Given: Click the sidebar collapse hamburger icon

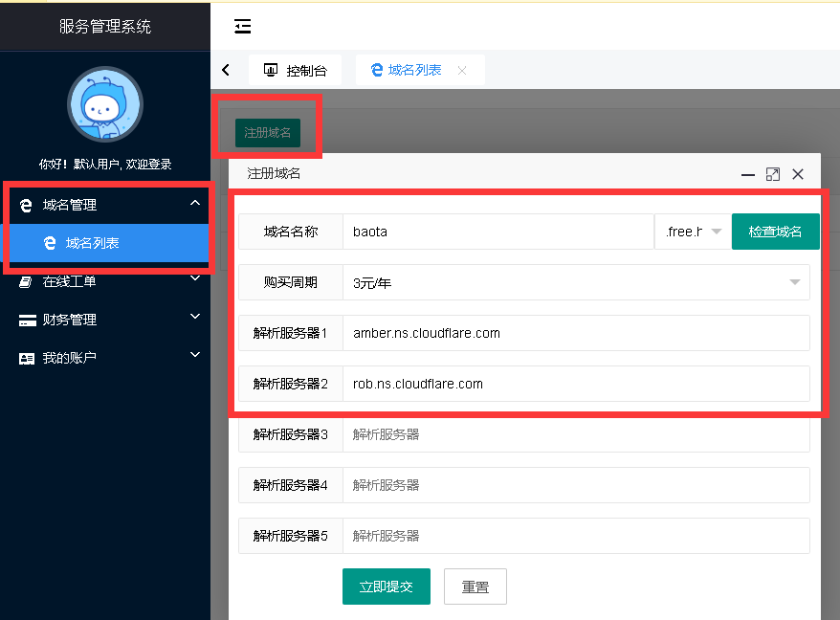Looking at the screenshot, I should point(243,26).
